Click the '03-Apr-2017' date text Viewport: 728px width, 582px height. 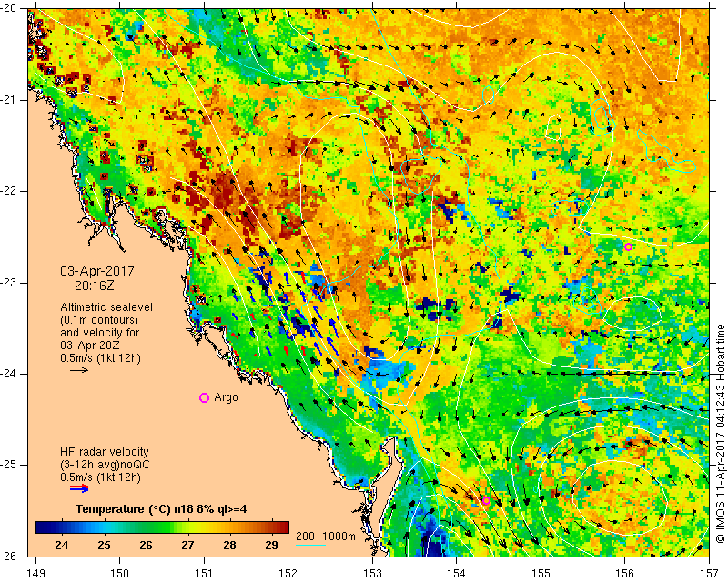(x=97, y=271)
